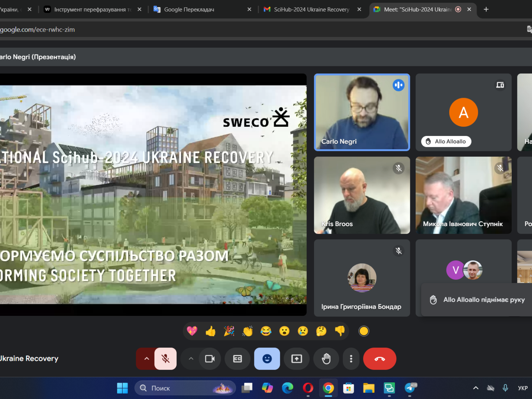Switch to Gmail SciHub-2024 Ukraine Recovery tab
The width and height of the screenshot is (532, 399).
click(313, 9)
